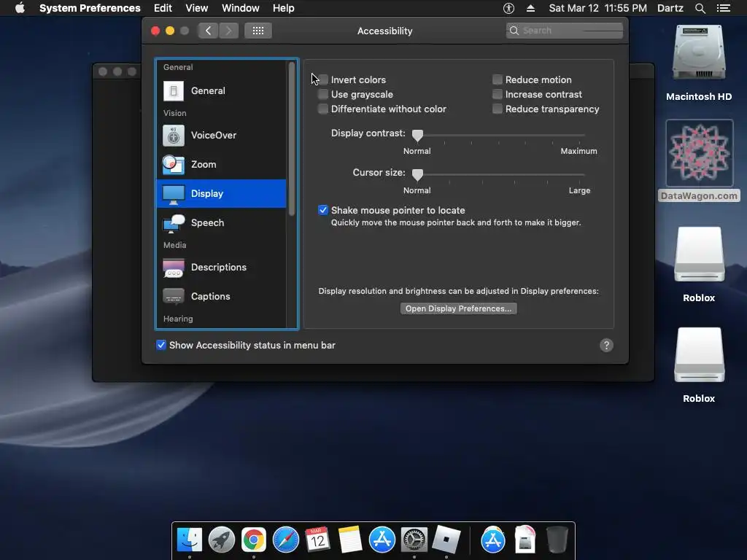Open the Window menu

click(x=241, y=8)
